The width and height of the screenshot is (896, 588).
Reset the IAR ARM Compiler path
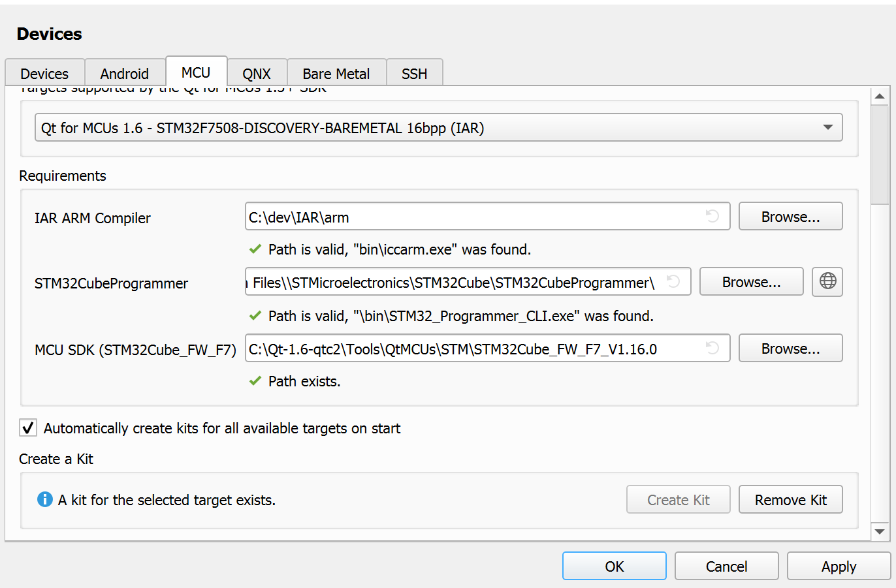point(712,217)
